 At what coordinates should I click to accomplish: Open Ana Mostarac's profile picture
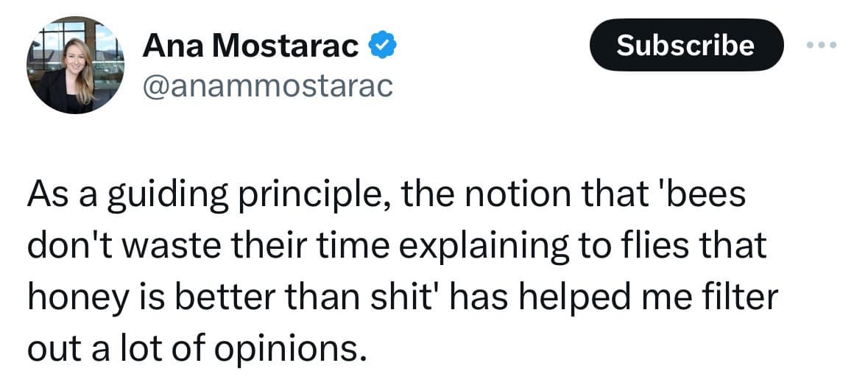[x=75, y=65]
